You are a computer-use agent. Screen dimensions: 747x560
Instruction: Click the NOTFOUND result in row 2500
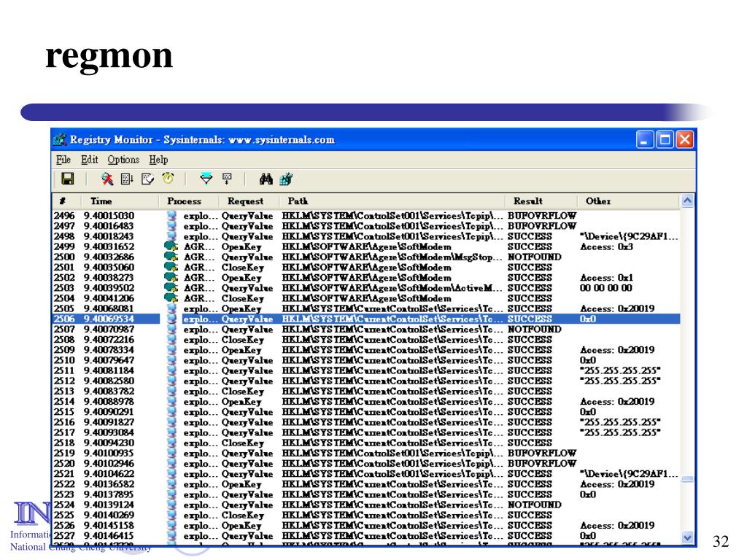pos(534,257)
